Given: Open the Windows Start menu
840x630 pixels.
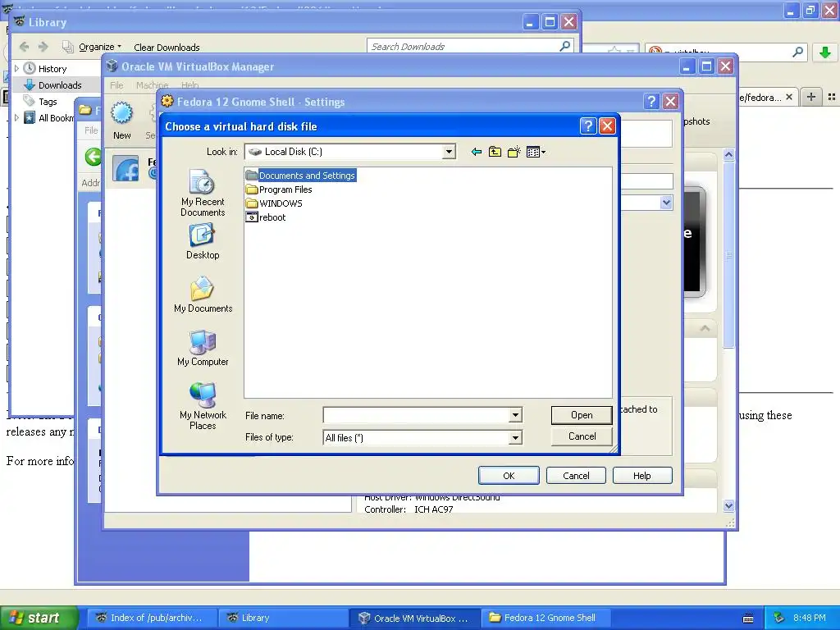Looking at the screenshot, I should 38,618.
